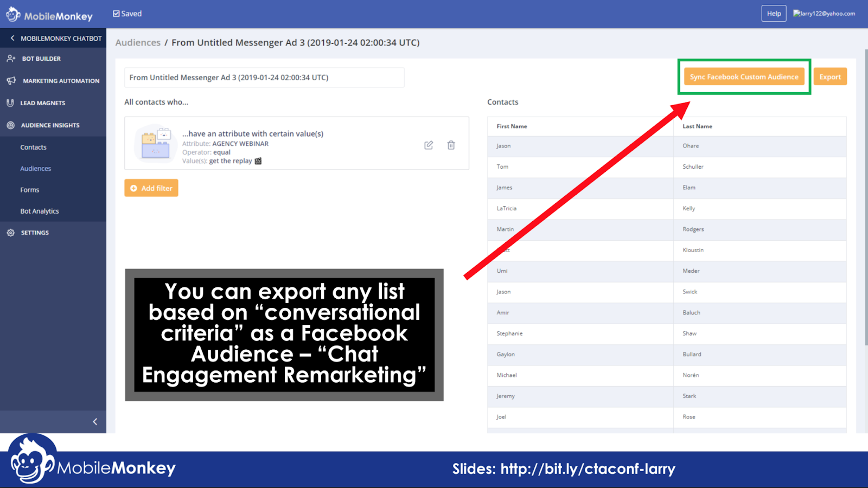This screenshot has width=868, height=488.
Task: Select the contact row Jason Swick
Action: (667, 292)
